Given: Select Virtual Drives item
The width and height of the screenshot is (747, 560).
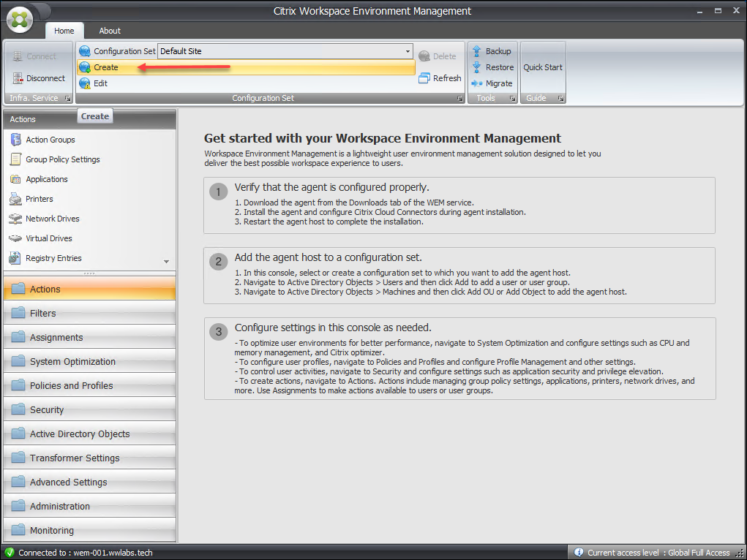Looking at the screenshot, I should (48, 238).
